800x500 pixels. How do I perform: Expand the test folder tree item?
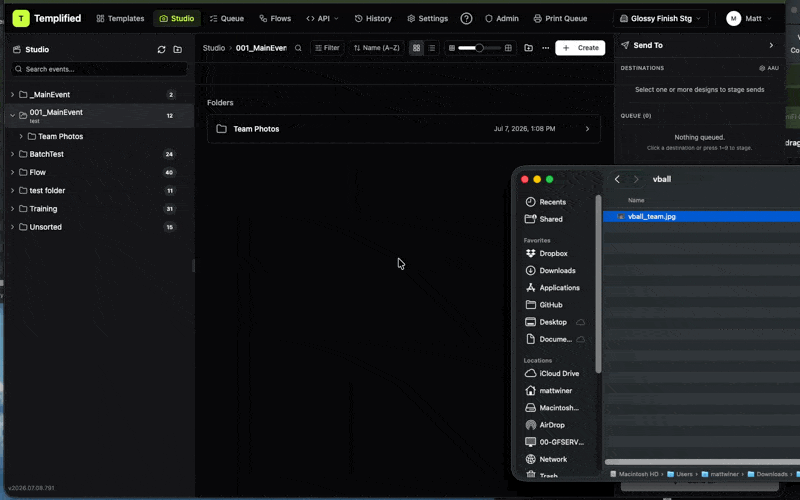click(x=12, y=190)
